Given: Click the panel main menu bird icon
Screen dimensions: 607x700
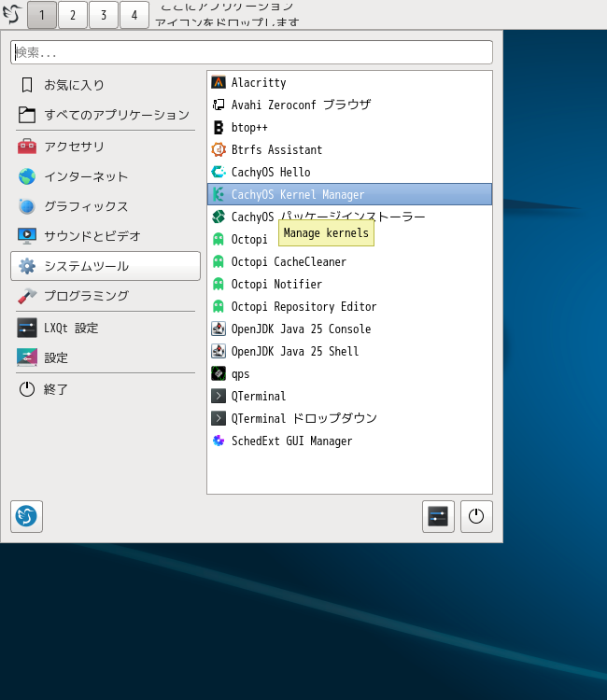Looking at the screenshot, I should click(x=12, y=14).
